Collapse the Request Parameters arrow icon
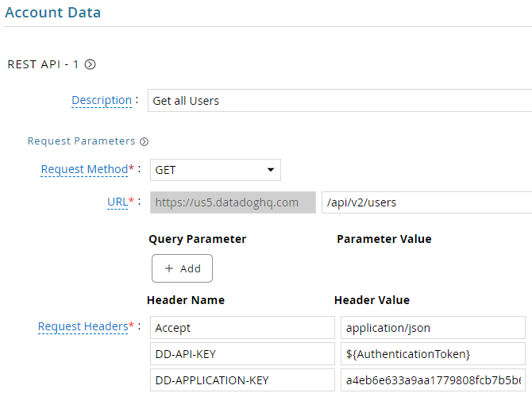 click(x=145, y=141)
